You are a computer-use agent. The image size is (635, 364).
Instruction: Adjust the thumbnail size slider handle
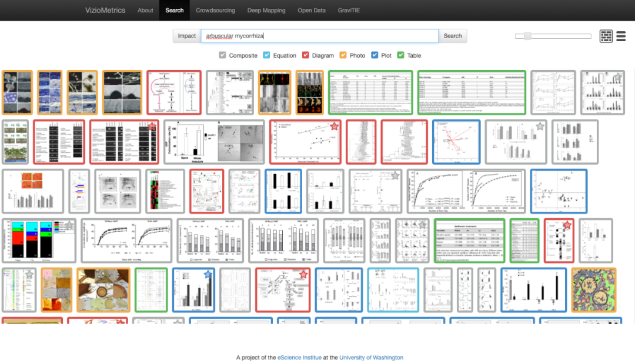pos(527,36)
